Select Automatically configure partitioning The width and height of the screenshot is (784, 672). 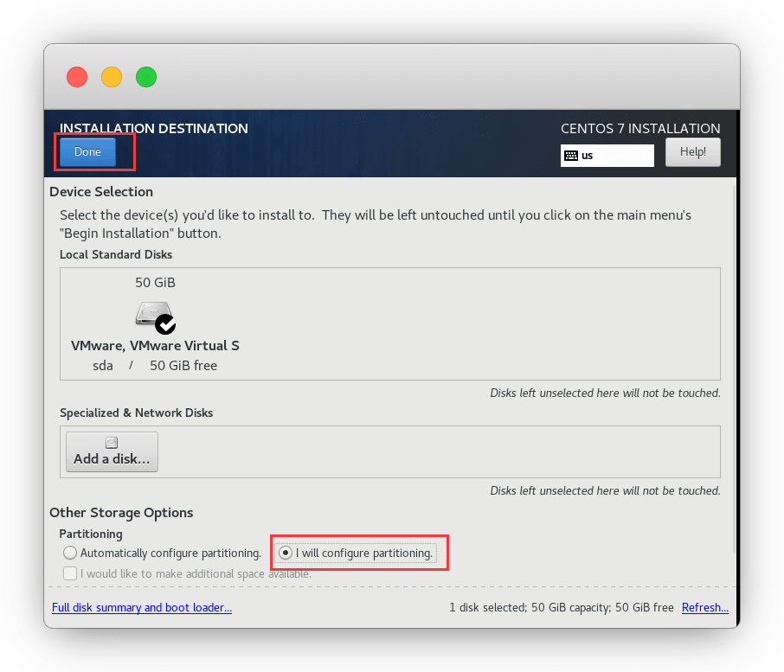[x=70, y=553]
